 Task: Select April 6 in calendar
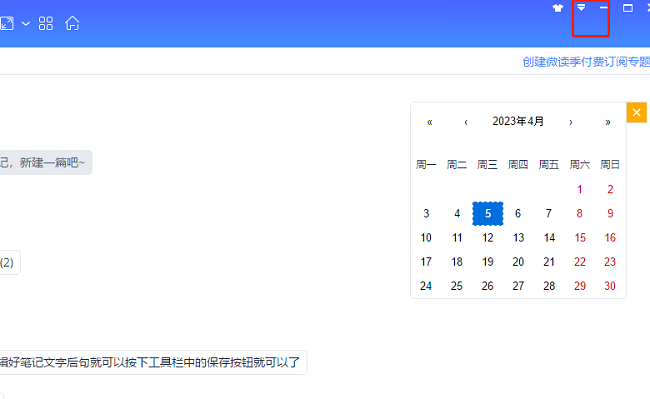pyautogui.click(x=518, y=213)
